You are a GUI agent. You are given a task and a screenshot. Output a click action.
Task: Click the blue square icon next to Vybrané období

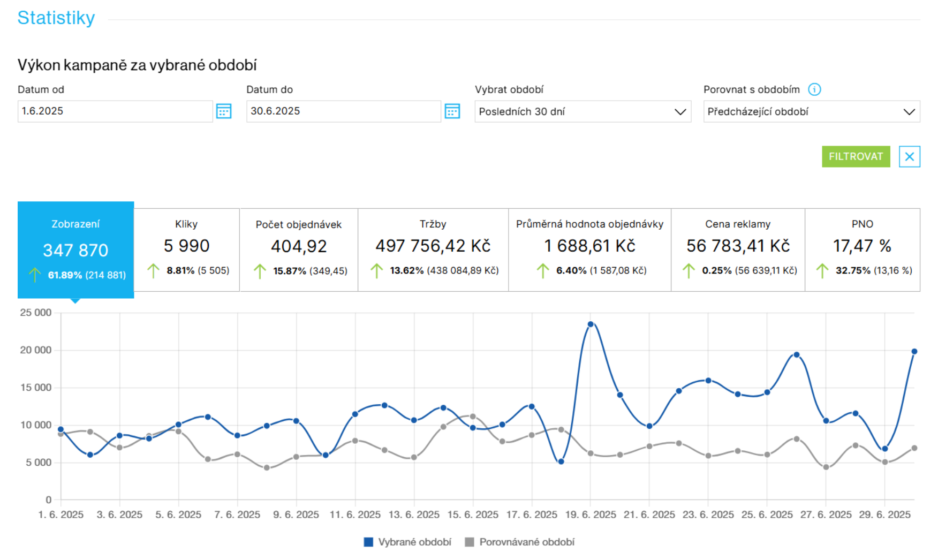click(368, 541)
